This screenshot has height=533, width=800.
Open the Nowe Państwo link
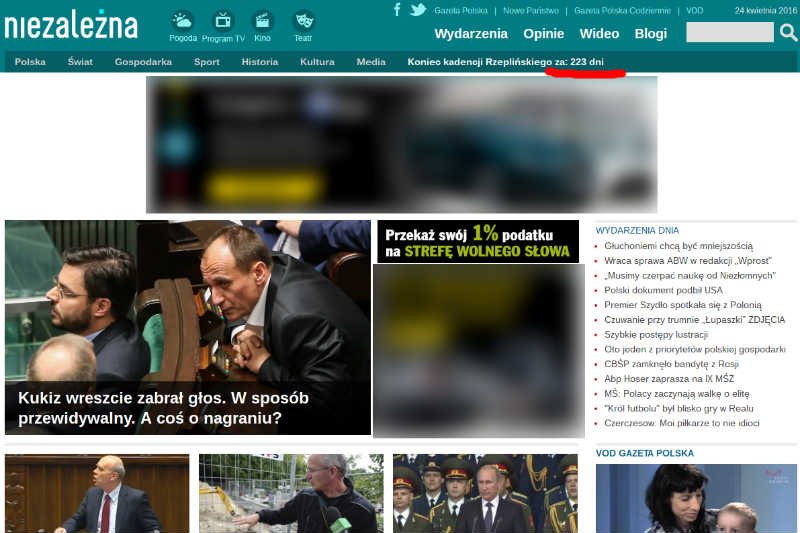(531, 10)
